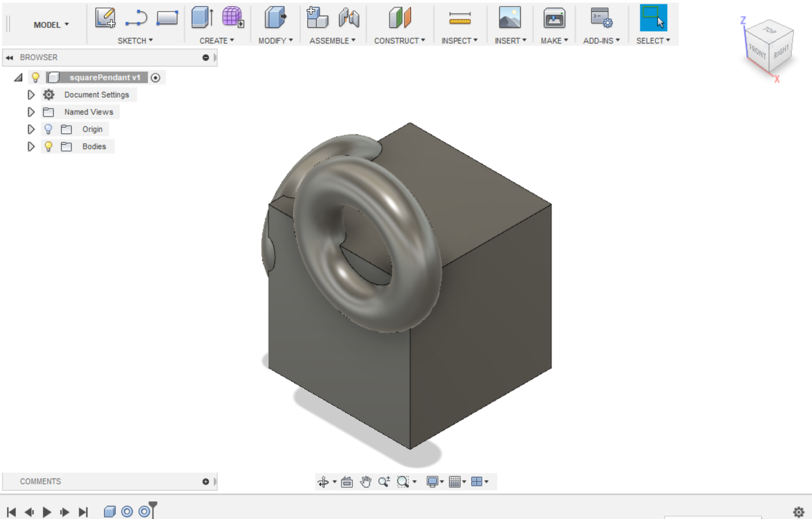This screenshot has width=812, height=519.
Task: Expand the Named Views folder
Action: point(31,112)
